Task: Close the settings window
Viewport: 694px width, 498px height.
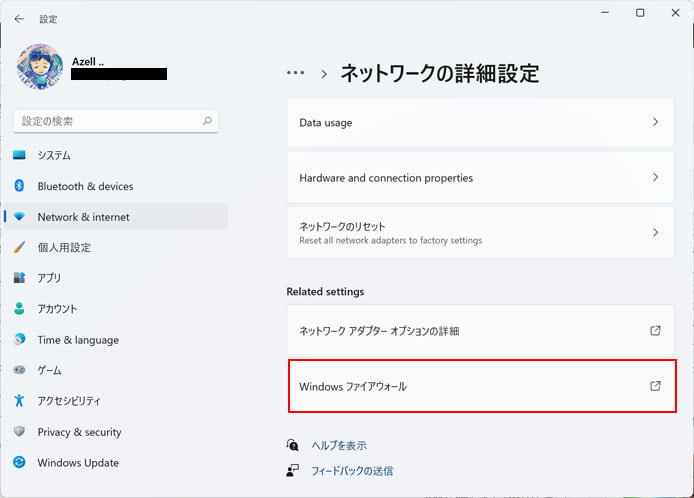Action: pyautogui.click(x=675, y=12)
